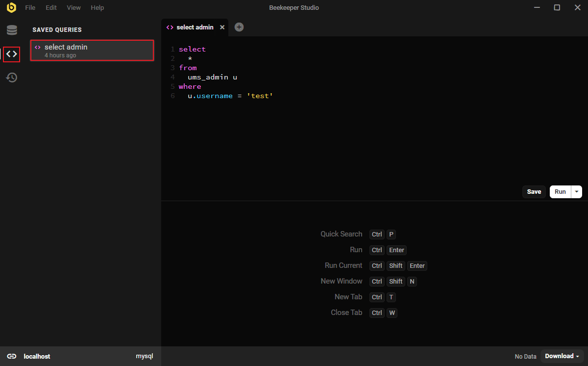This screenshot has height=366, width=588.
Task: Close the select admin tab
Action: point(222,27)
